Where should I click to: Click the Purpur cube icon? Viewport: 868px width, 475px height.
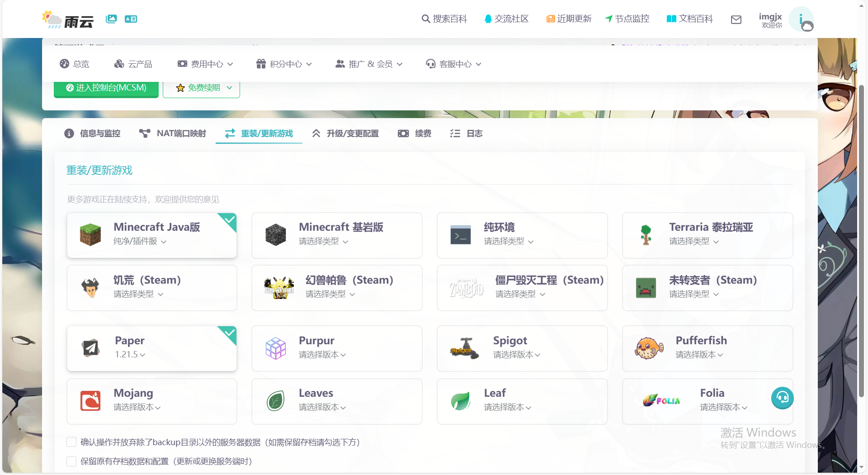click(x=276, y=348)
